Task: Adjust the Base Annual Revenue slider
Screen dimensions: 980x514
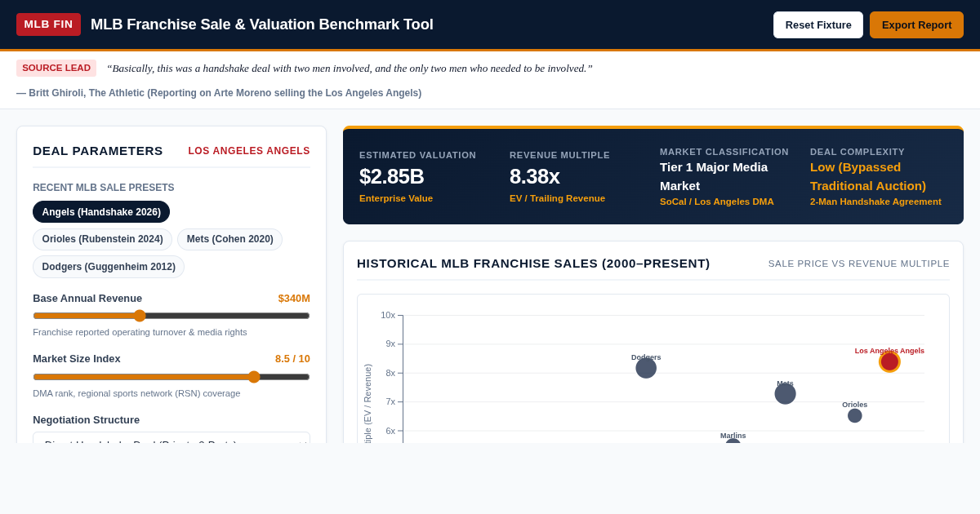Action: [171, 316]
